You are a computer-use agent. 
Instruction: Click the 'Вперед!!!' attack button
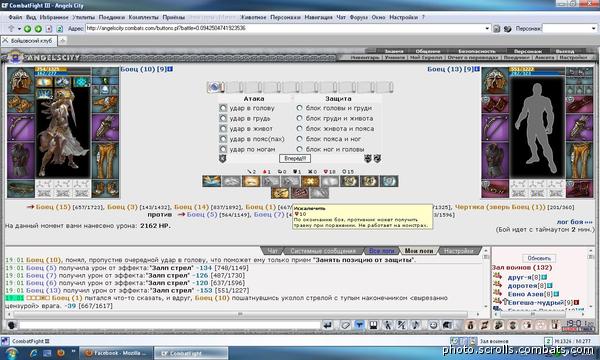295,158
